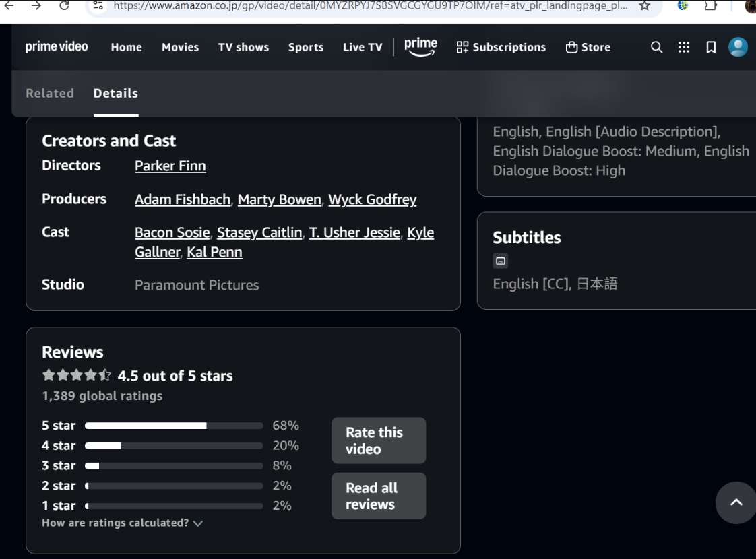Expand 'How are ratings calculated?'

(x=122, y=523)
